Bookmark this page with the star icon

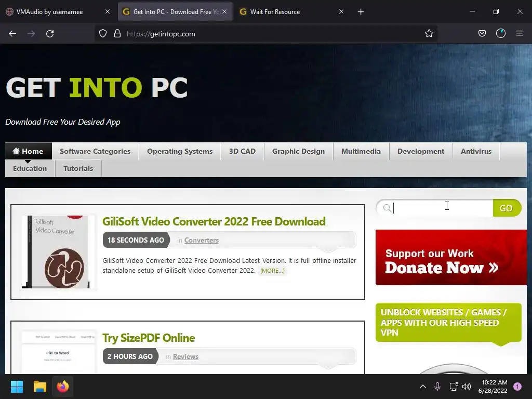(x=429, y=34)
